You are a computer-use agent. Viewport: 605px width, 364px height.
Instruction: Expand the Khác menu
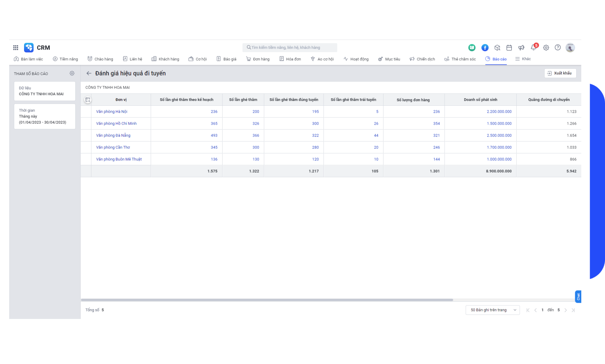tap(523, 59)
